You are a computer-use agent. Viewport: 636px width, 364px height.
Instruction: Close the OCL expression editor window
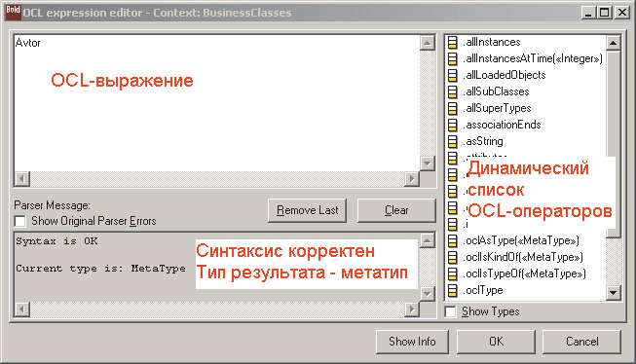(621, 13)
